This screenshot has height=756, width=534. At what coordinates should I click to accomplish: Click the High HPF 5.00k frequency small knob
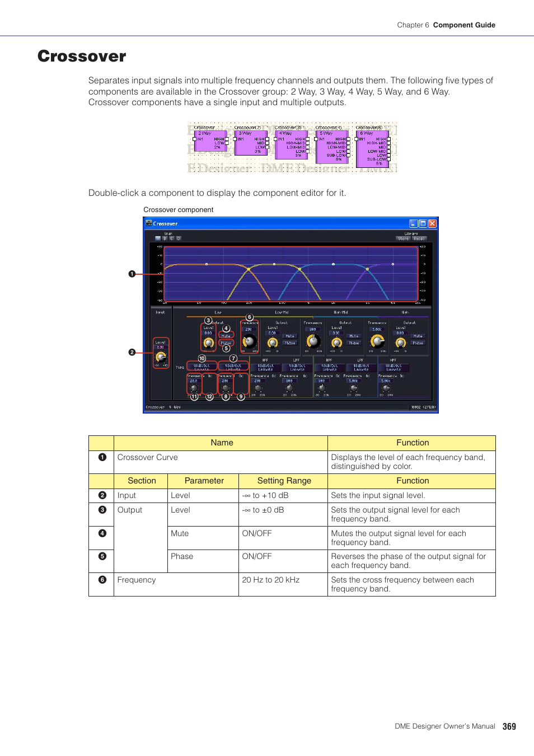386,388
